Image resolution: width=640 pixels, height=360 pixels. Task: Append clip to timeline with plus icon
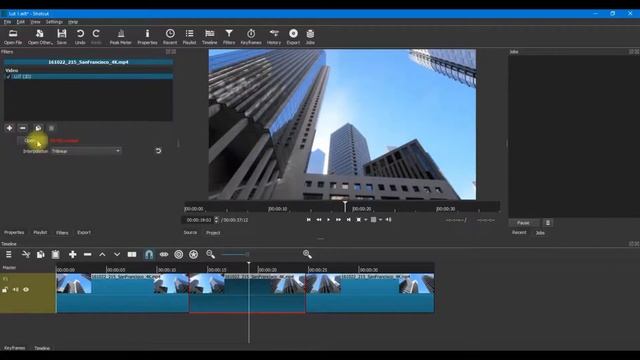point(73,254)
